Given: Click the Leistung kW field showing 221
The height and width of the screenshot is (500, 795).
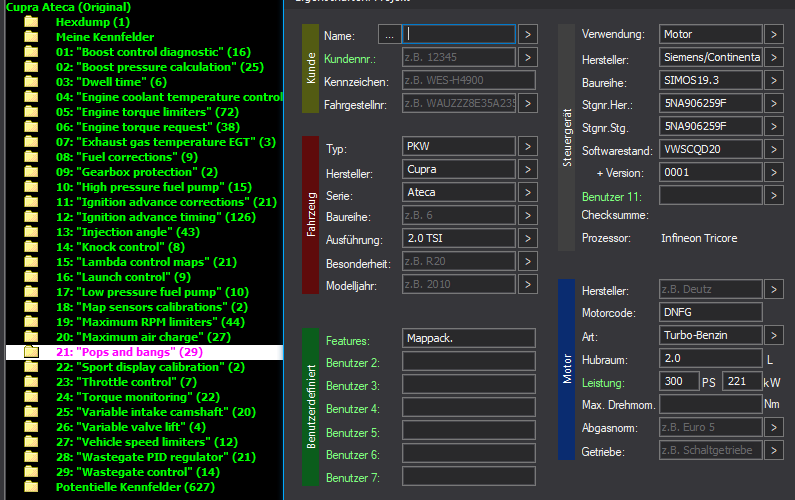Looking at the screenshot, I should [742, 381].
